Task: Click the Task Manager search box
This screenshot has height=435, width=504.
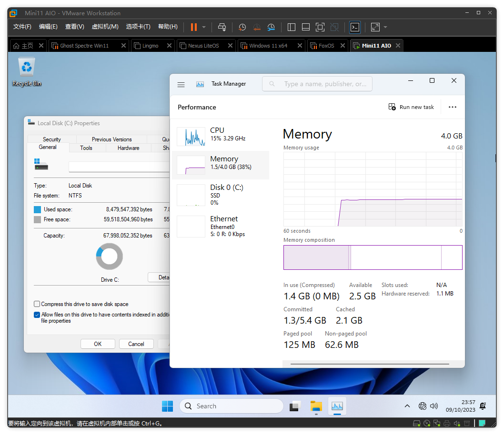Action: pyautogui.click(x=317, y=84)
